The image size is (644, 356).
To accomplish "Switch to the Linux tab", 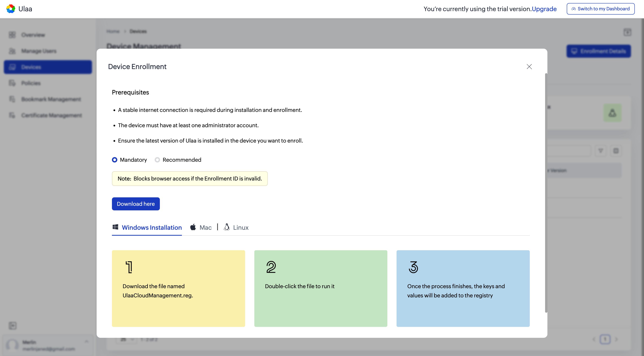I will tap(241, 227).
